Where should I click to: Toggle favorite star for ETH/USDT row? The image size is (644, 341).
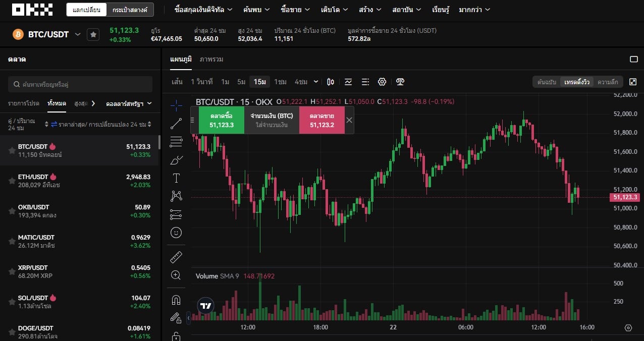(x=12, y=181)
